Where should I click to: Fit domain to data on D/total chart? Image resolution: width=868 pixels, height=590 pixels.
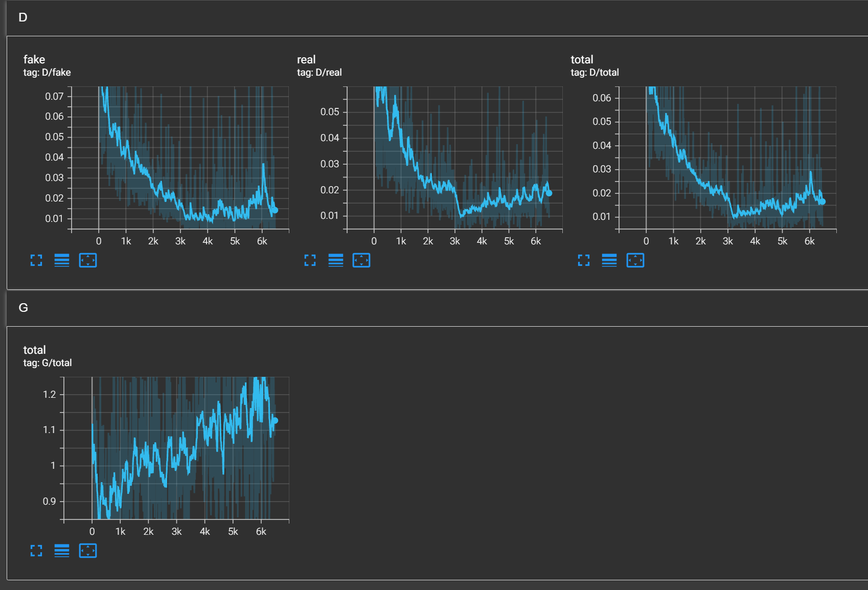[x=635, y=260]
